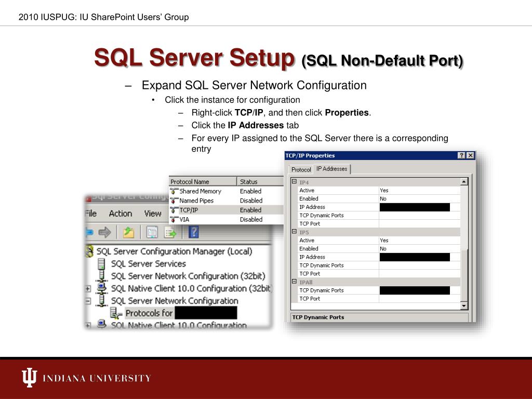Click the IP4 IP Address value field
Image resolution: width=532 pixels, height=399 pixels.
point(419,207)
